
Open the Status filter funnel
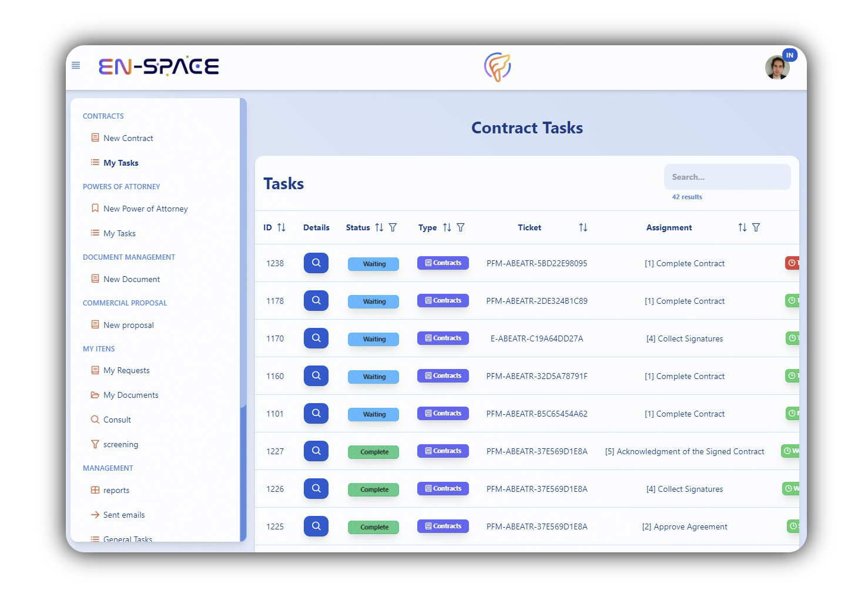tap(393, 227)
